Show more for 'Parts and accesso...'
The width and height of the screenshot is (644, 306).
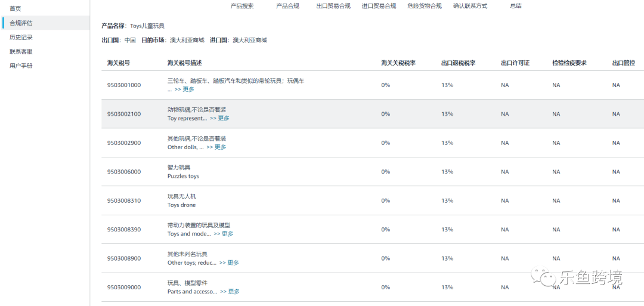click(230, 292)
